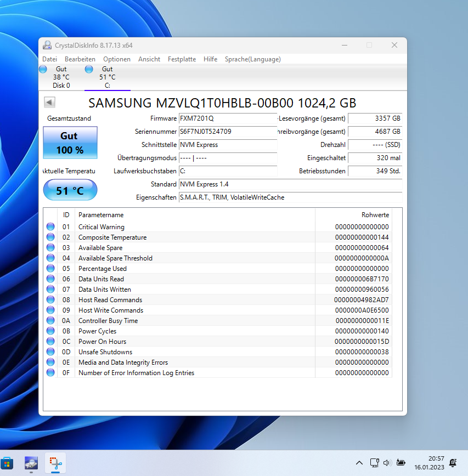Click the 51 °C temperature button
This screenshot has width=468, height=476.
point(70,190)
